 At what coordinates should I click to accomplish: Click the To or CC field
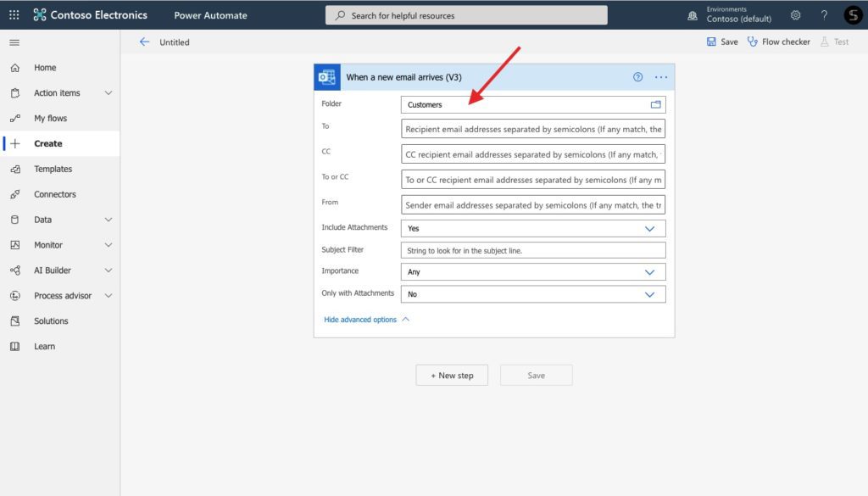(x=533, y=180)
